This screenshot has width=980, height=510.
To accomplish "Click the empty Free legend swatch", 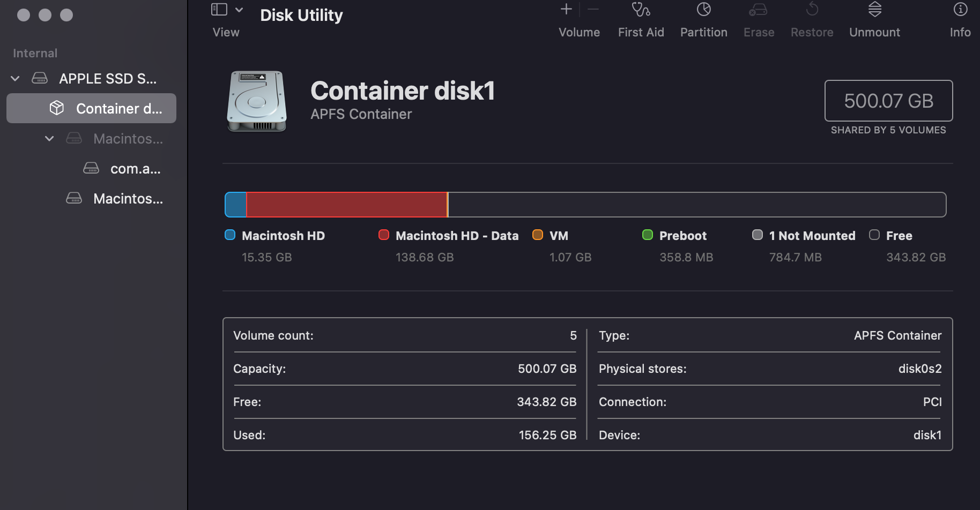I will pyautogui.click(x=874, y=235).
